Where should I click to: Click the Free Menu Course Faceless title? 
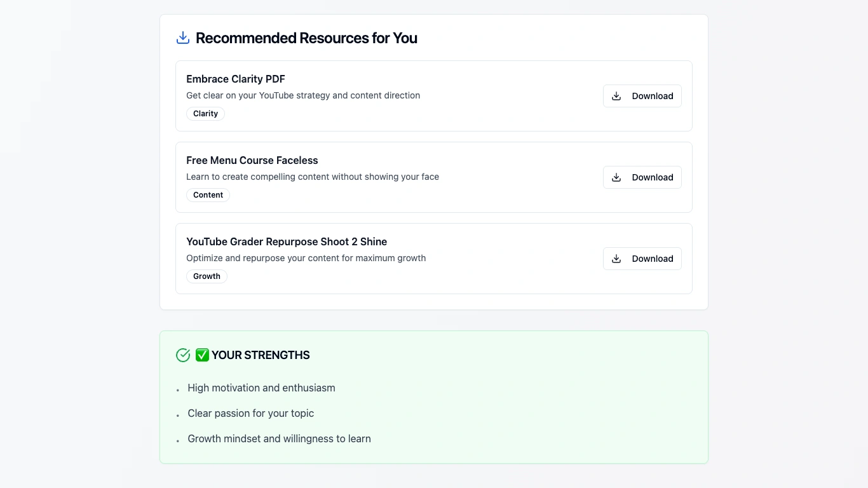[252, 160]
